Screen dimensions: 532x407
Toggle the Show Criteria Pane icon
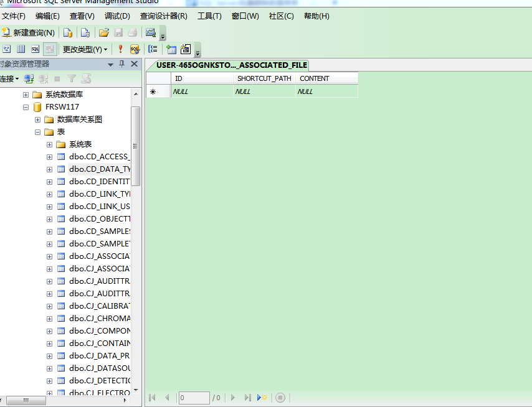pos(21,49)
